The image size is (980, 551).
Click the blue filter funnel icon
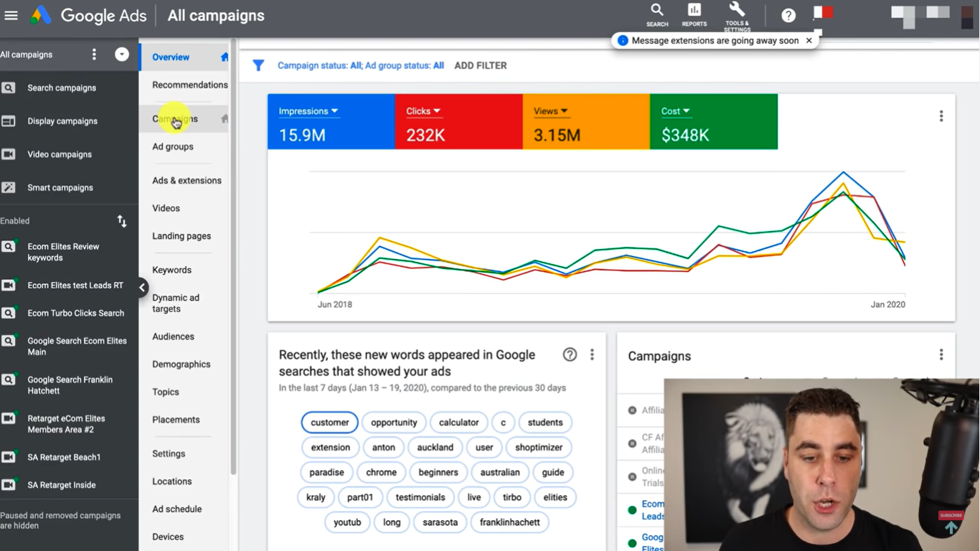point(258,65)
